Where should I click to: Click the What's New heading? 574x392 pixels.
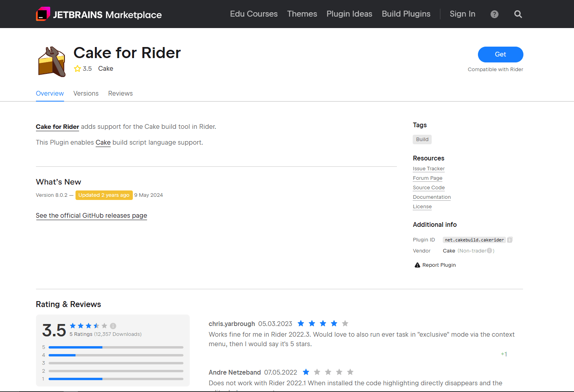coord(59,182)
